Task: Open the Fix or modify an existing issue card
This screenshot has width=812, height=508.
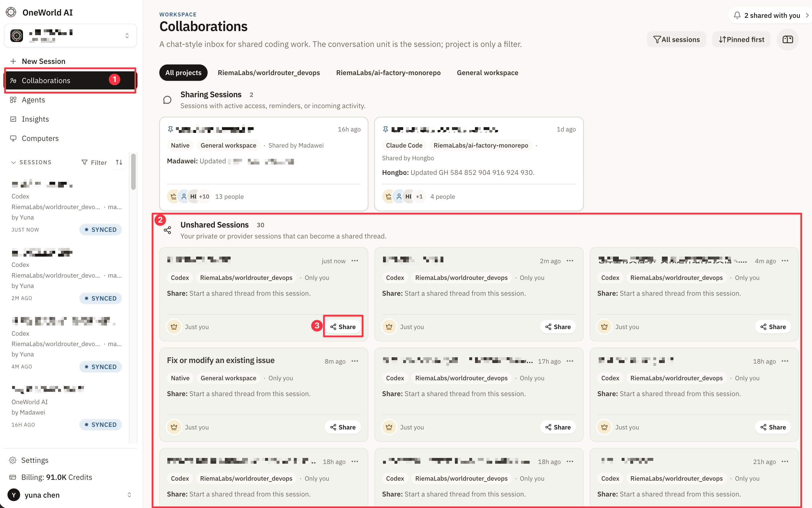Action: (264, 394)
